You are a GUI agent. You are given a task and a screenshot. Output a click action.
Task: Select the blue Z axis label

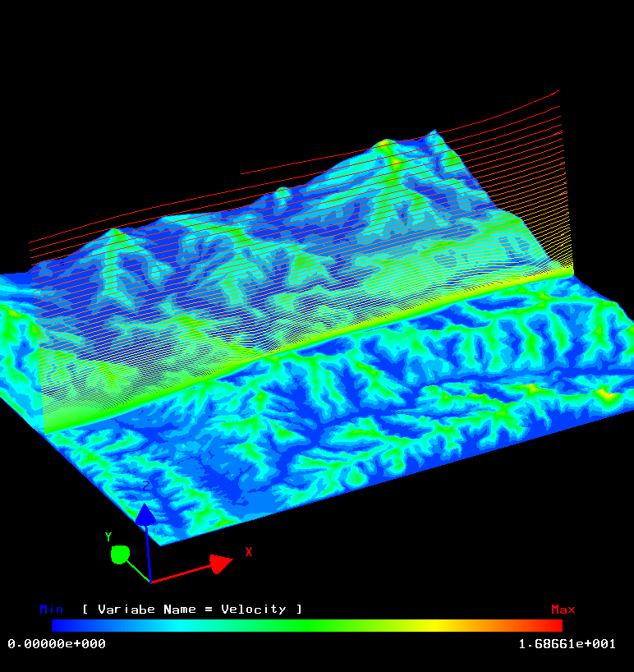click(x=146, y=486)
